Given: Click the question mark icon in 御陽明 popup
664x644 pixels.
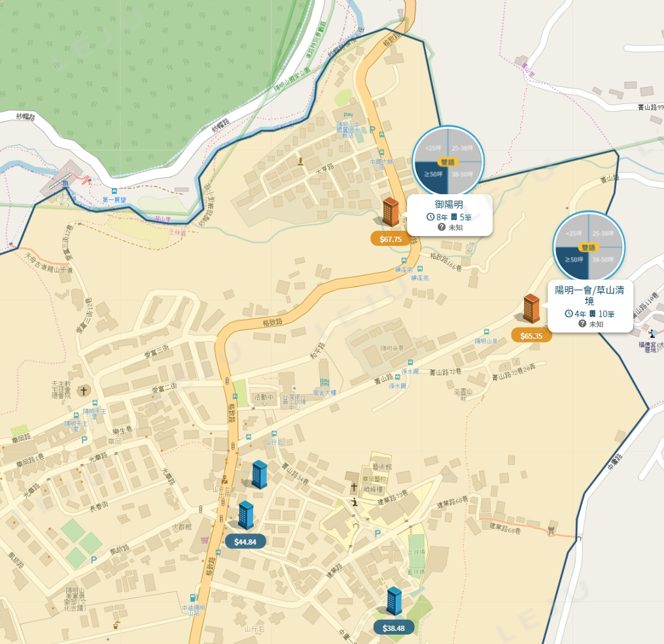Looking at the screenshot, I should coord(442,228).
